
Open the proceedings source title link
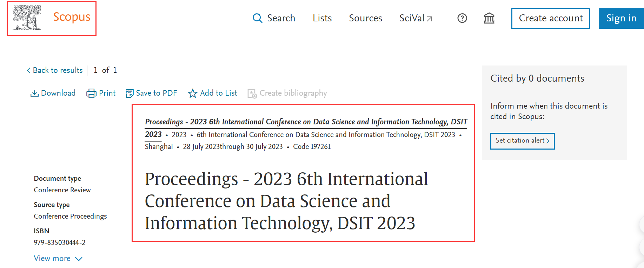(306, 122)
